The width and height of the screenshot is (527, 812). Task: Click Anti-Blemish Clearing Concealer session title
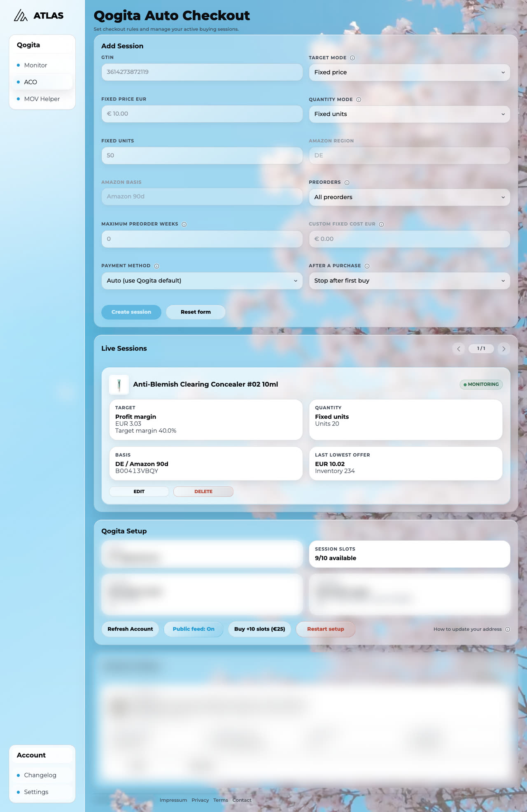click(205, 385)
